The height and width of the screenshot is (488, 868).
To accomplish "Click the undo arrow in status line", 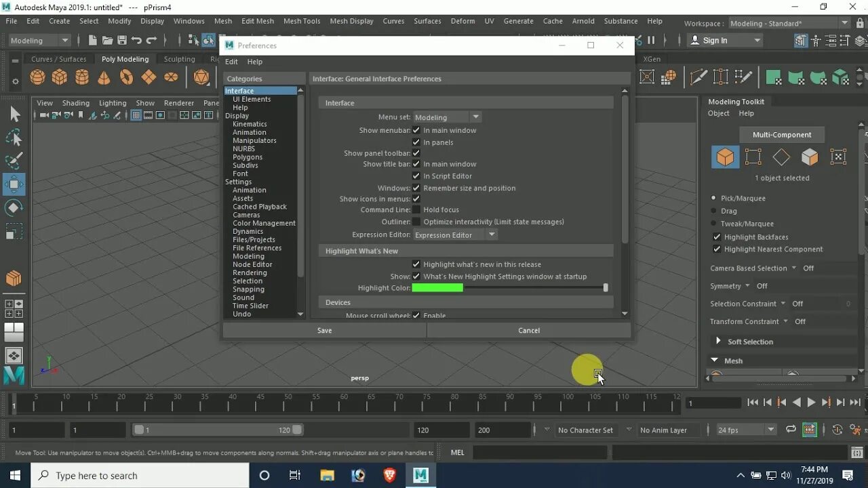I will pyautogui.click(x=136, y=41).
